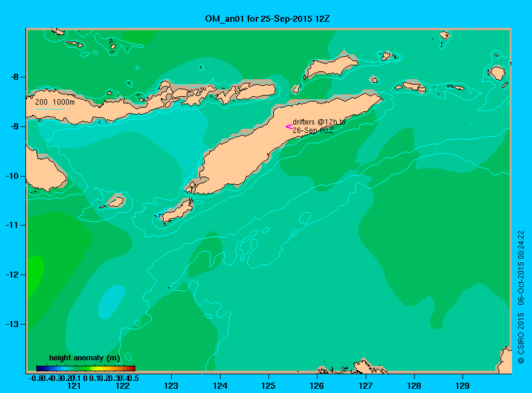Click the bright green anomaly patch near 12S
The height and width of the screenshot is (393, 532).
pos(35,275)
